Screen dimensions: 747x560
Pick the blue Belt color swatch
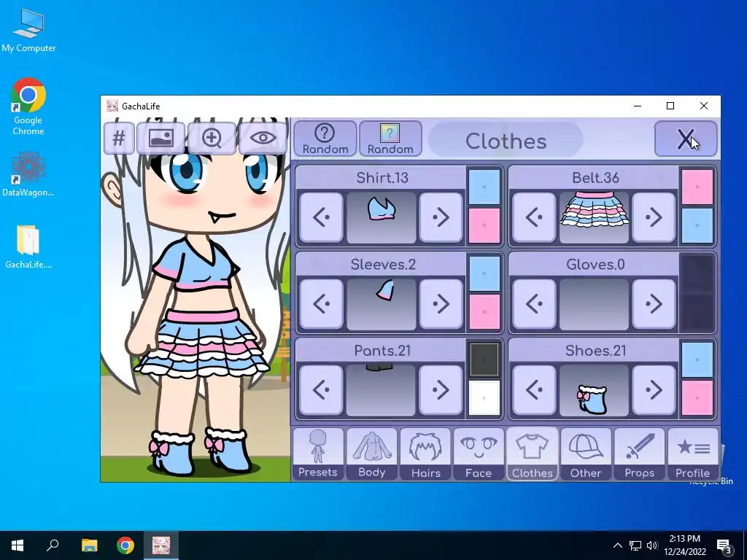click(697, 225)
